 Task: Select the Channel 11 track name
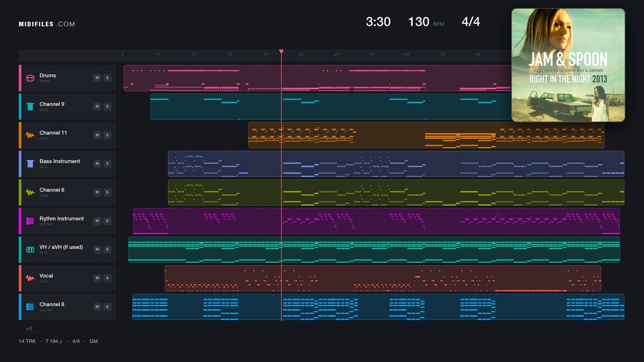point(53,133)
